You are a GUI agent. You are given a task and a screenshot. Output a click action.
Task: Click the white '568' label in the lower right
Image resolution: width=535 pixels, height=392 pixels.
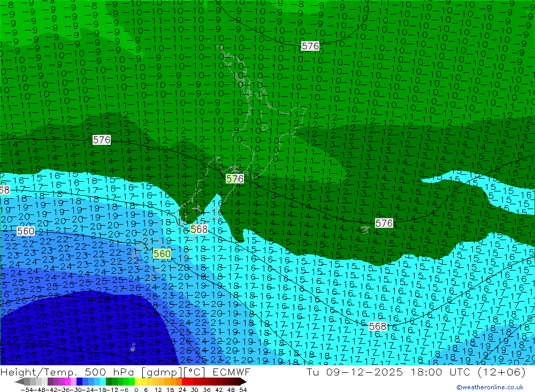coord(378,327)
